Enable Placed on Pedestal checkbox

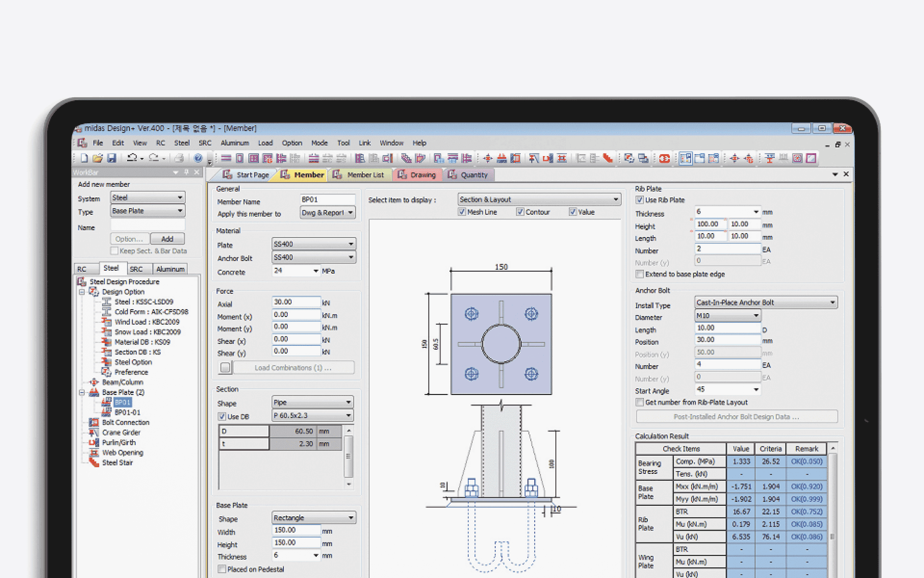pos(222,569)
